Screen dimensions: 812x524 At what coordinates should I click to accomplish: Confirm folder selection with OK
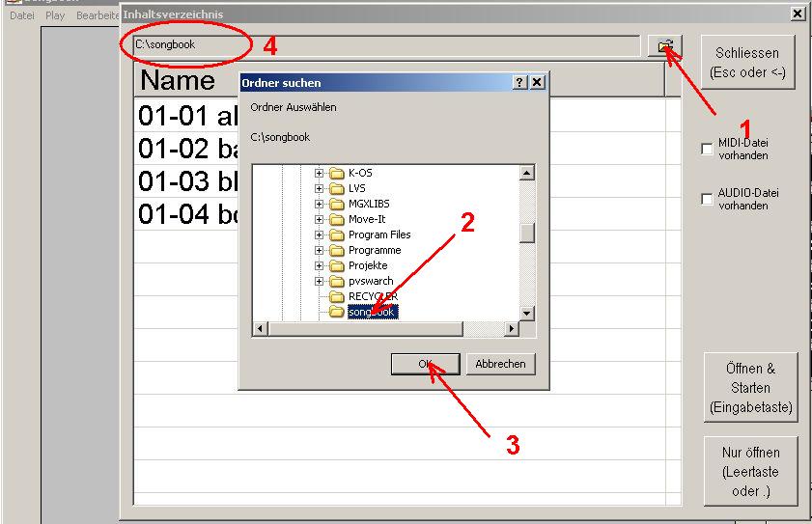[x=426, y=364]
